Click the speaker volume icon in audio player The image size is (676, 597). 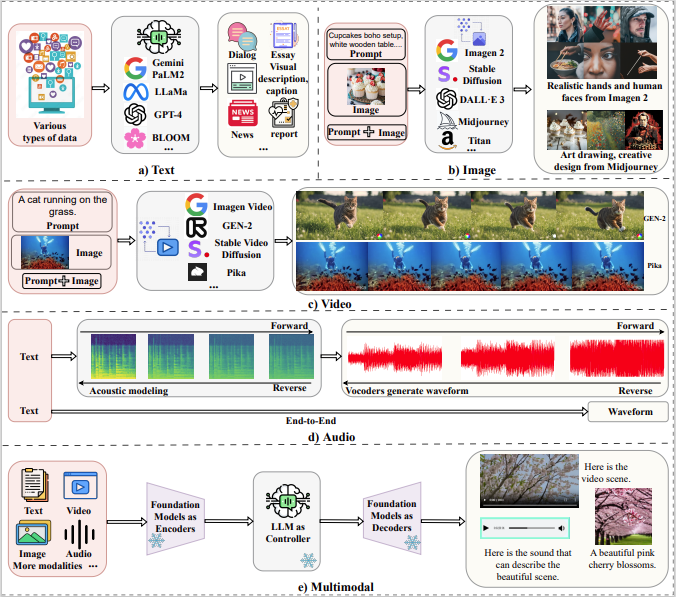561,528
